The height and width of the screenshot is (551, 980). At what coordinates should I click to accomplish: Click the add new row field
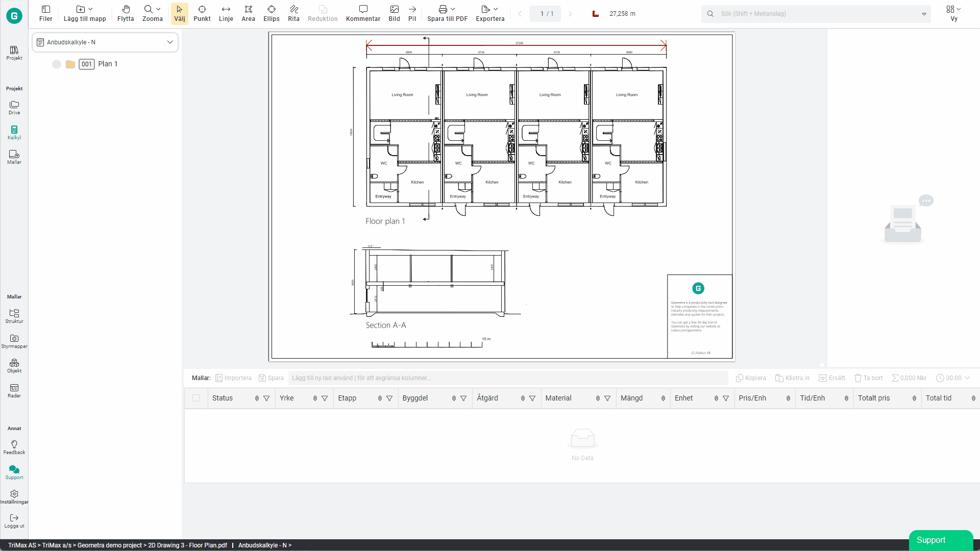[x=508, y=378]
